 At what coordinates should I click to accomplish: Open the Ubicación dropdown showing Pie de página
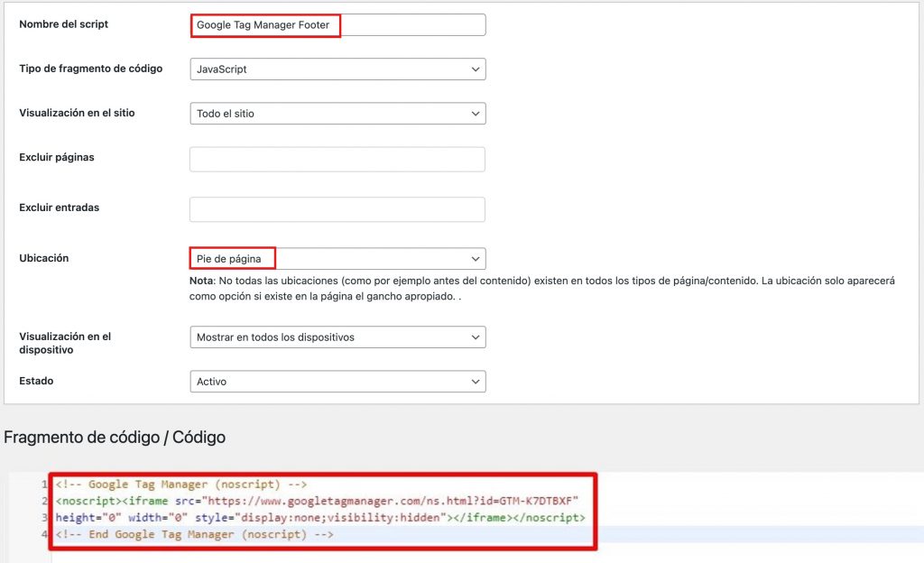(x=337, y=259)
